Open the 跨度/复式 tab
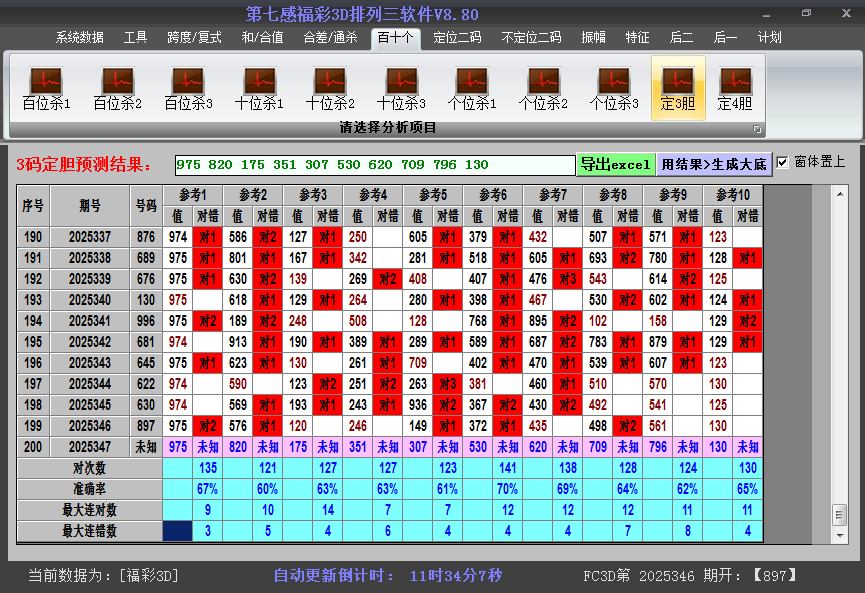 194,37
